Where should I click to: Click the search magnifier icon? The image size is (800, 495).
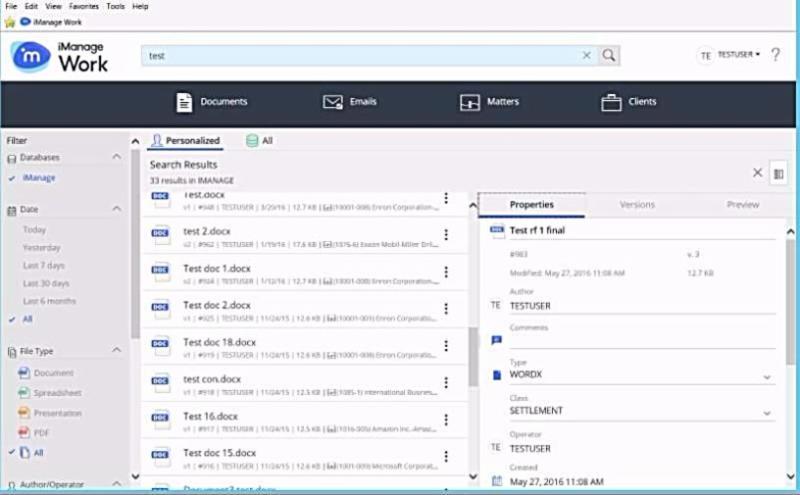tap(609, 56)
